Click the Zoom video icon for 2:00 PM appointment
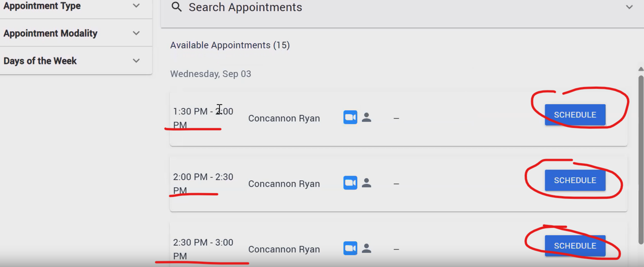 pyautogui.click(x=350, y=183)
